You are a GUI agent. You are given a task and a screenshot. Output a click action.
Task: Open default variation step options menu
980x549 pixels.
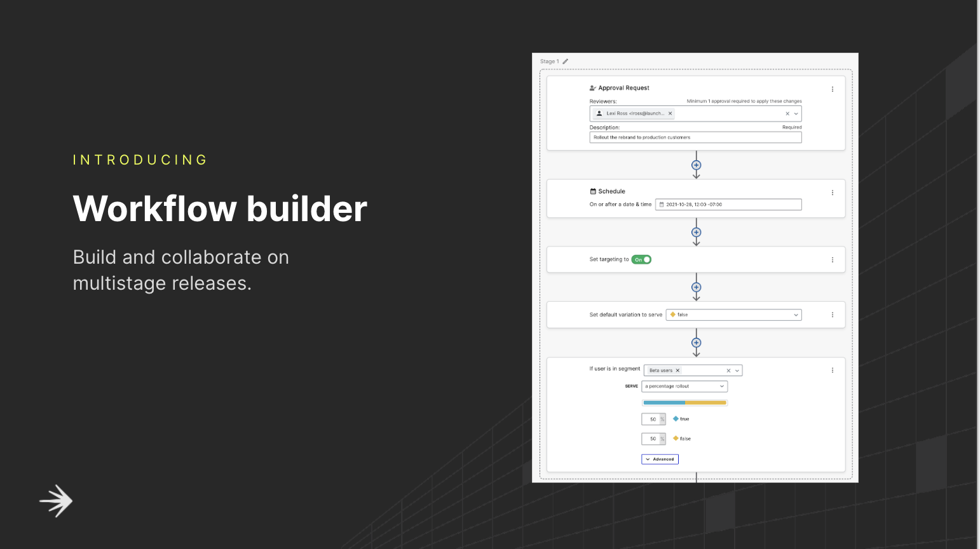click(x=833, y=315)
